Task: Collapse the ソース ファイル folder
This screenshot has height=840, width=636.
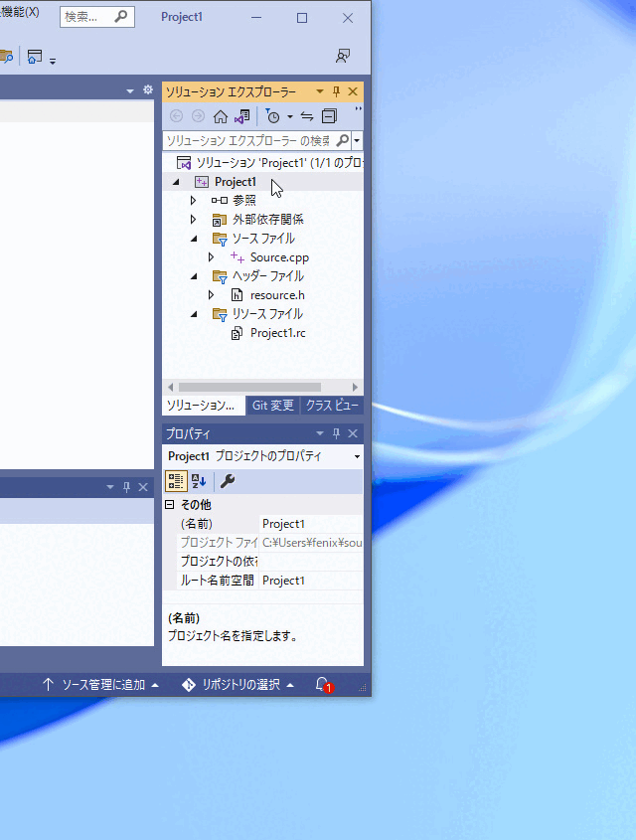Action: click(x=194, y=239)
